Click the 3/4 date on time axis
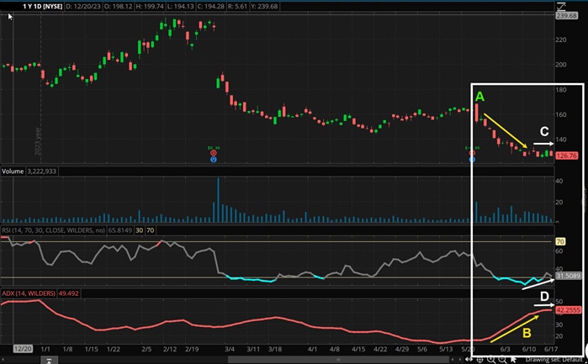 coord(230,349)
